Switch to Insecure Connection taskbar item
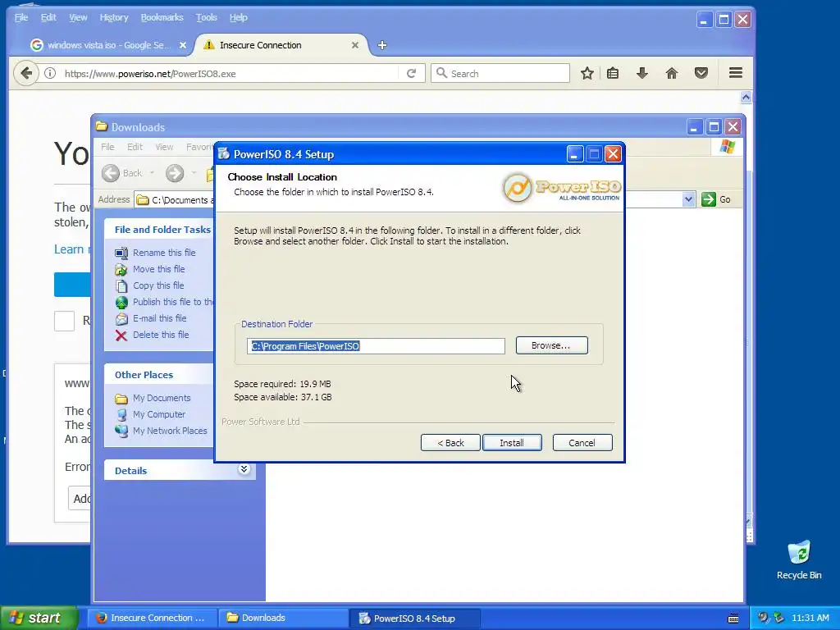 [152, 618]
